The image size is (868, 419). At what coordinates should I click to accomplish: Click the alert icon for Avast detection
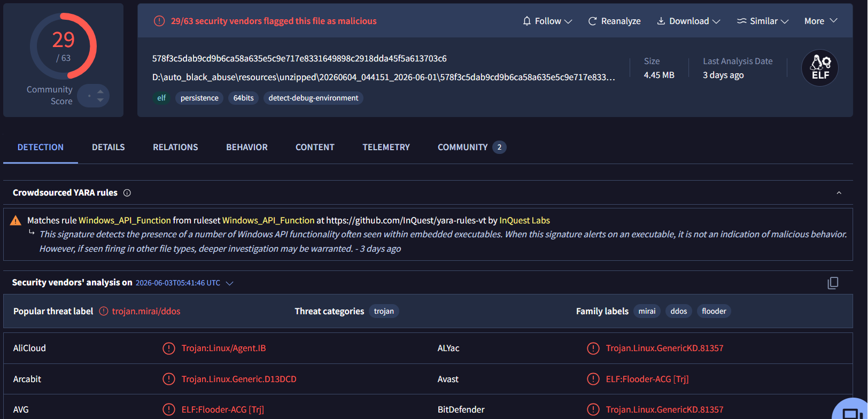click(593, 379)
